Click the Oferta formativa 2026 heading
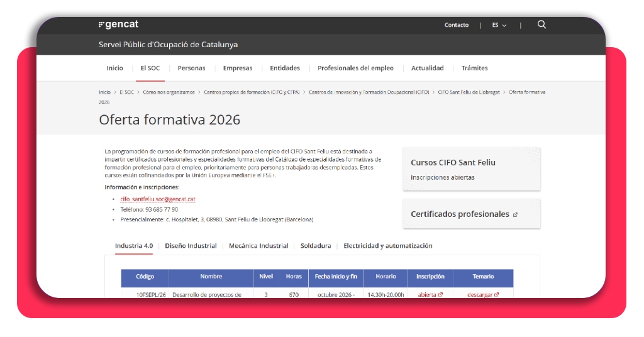 pos(169,119)
